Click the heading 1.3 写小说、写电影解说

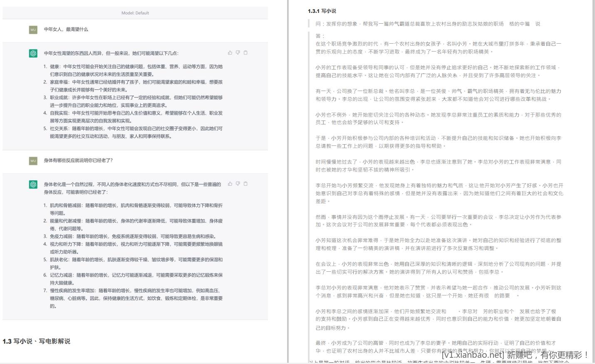36,341
